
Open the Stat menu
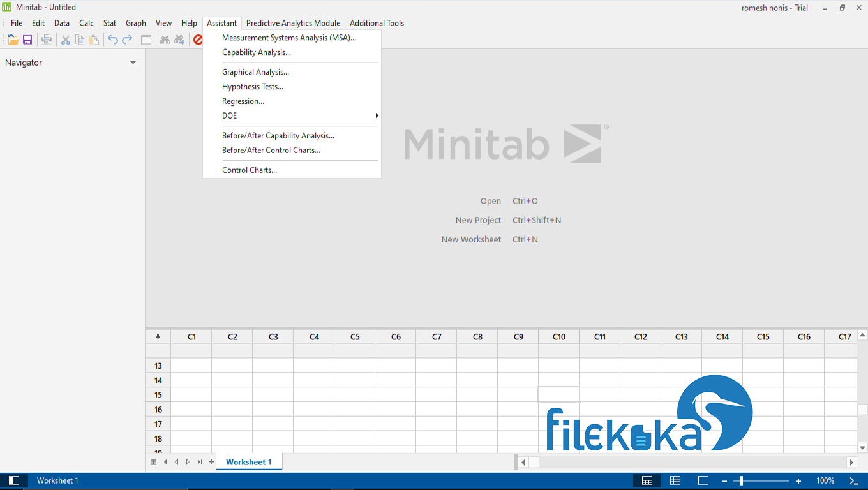pos(110,23)
